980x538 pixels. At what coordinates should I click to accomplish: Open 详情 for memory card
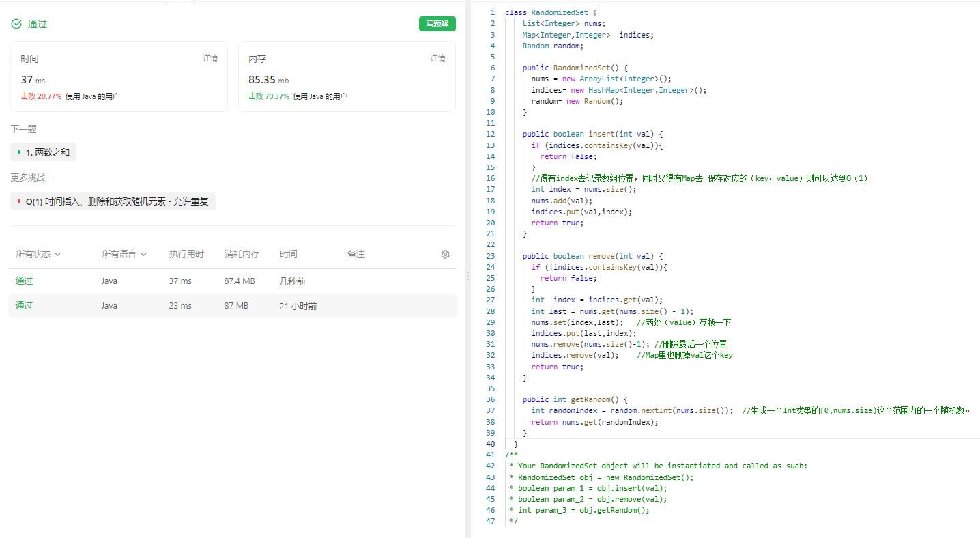(x=438, y=59)
